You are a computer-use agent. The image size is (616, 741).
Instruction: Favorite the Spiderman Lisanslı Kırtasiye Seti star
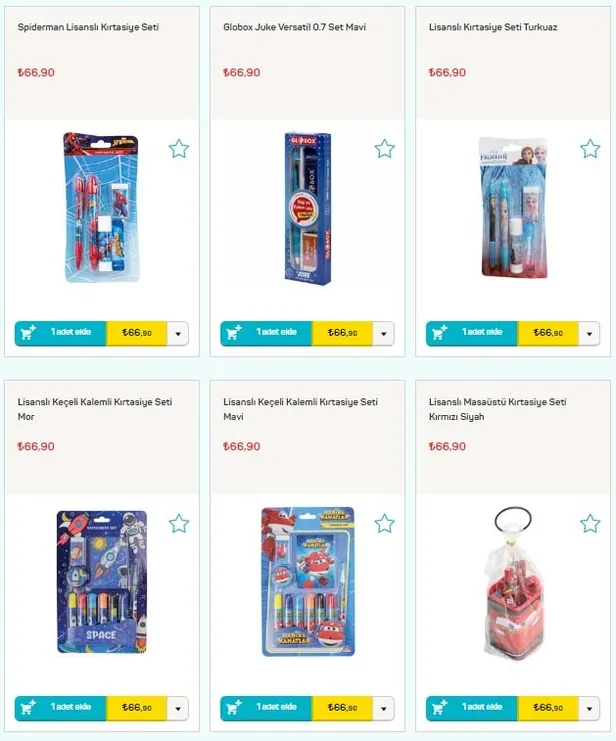179,149
